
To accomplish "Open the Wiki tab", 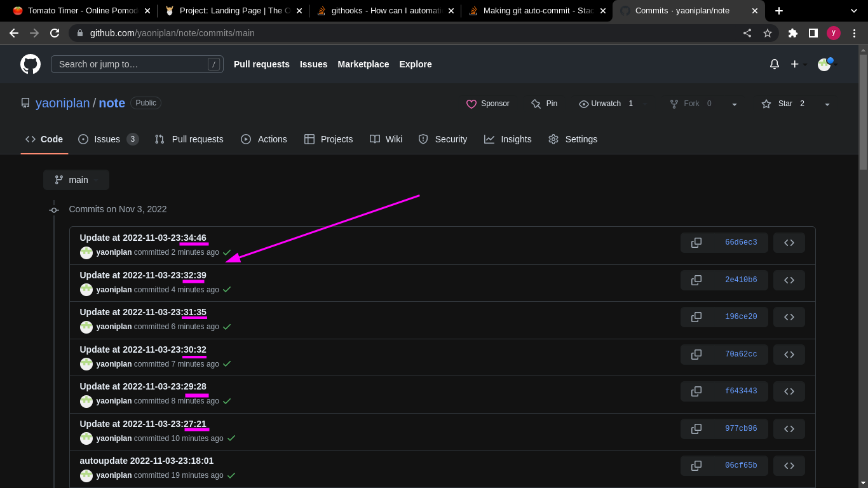I will pos(386,139).
